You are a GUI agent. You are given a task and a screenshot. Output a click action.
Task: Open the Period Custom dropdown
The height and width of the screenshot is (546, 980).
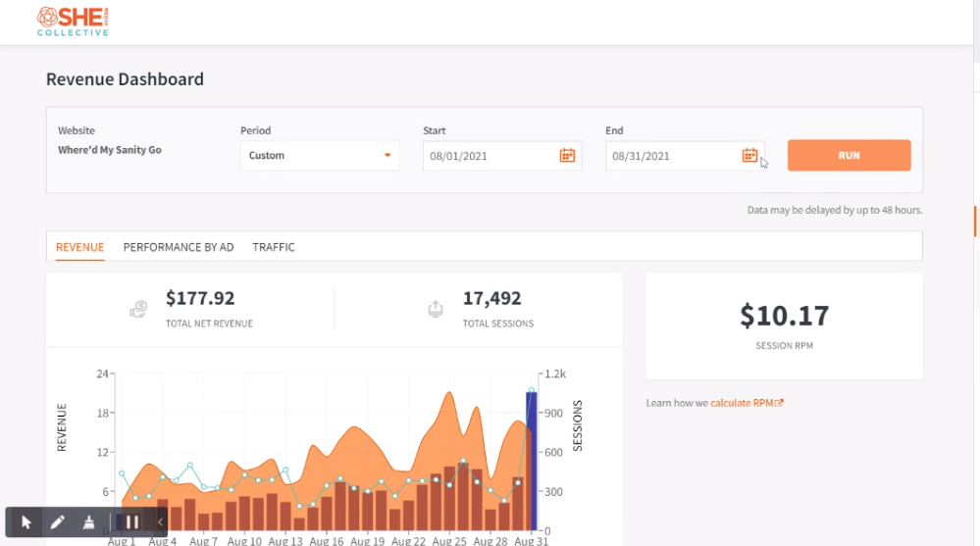click(320, 156)
